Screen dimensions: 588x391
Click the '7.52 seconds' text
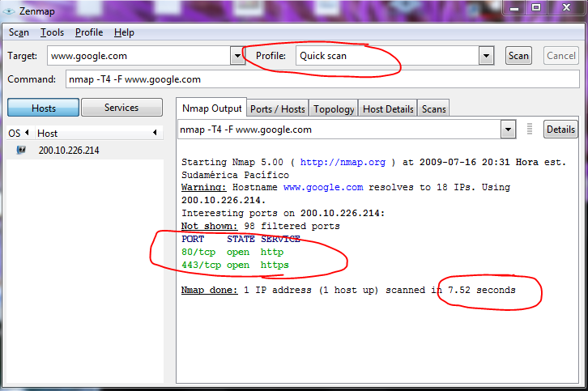(482, 290)
